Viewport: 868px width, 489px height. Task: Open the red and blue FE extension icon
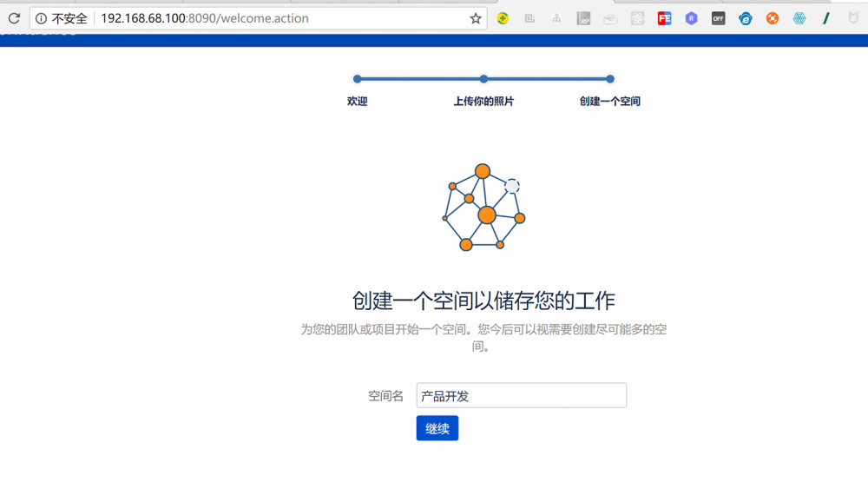(664, 18)
